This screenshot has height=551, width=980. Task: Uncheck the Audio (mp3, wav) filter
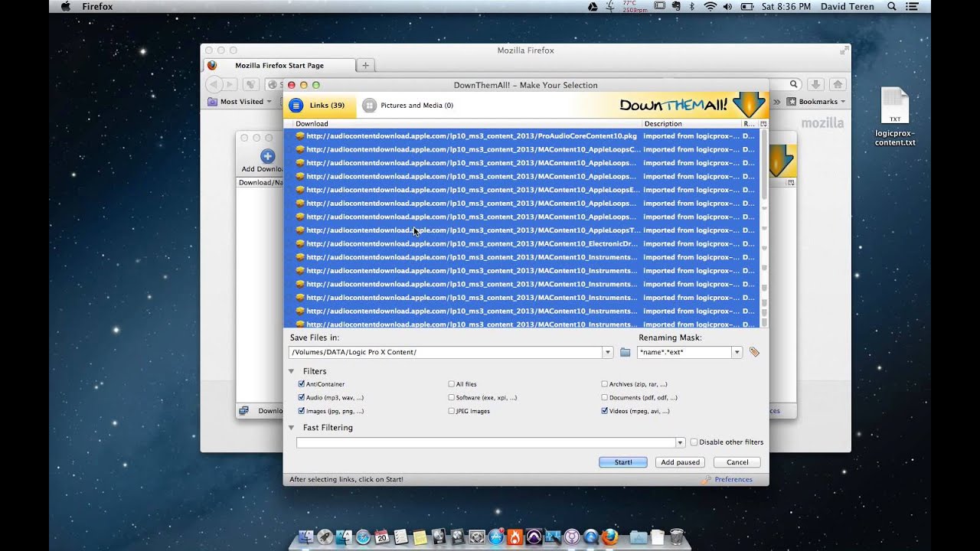click(x=301, y=398)
